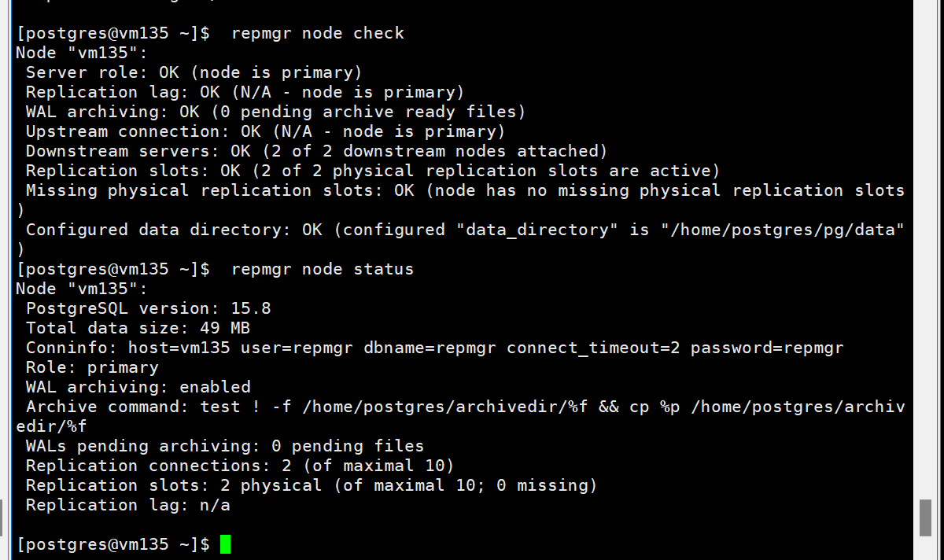Click the "Upstream connection: OK" line

(x=265, y=131)
